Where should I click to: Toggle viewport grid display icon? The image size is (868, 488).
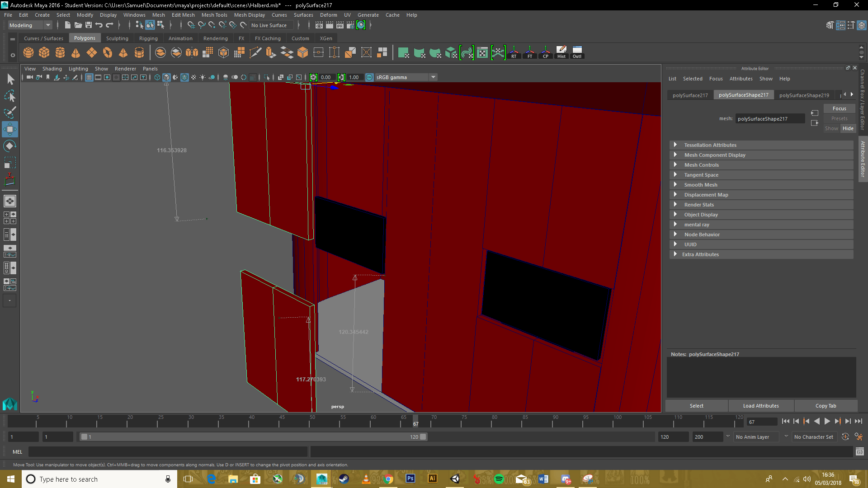[x=89, y=77]
